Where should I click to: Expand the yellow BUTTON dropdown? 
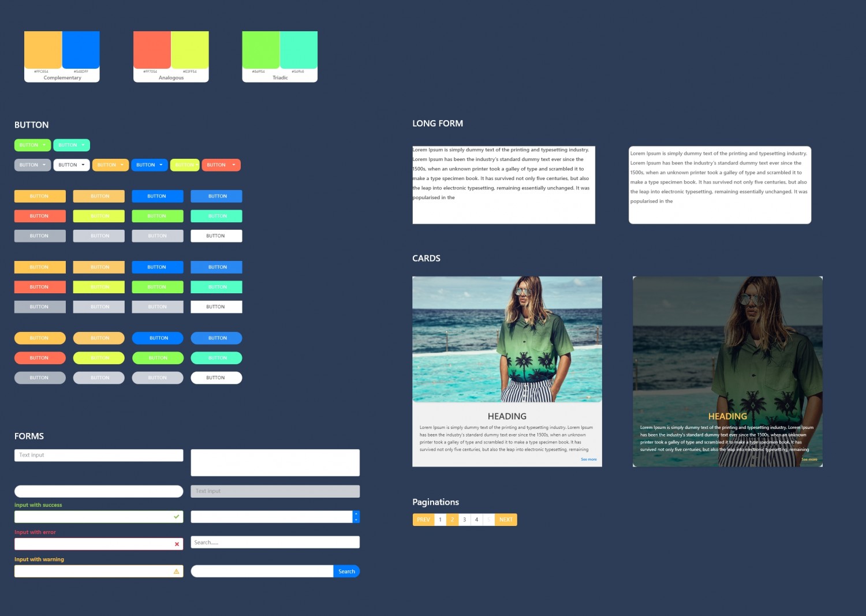pyautogui.click(x=185, y=165)
